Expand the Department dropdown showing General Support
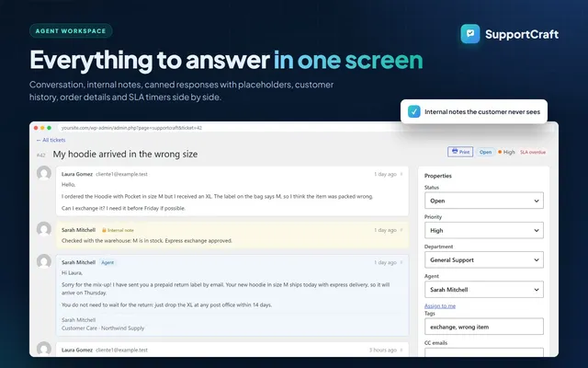 tap(484, 259)
